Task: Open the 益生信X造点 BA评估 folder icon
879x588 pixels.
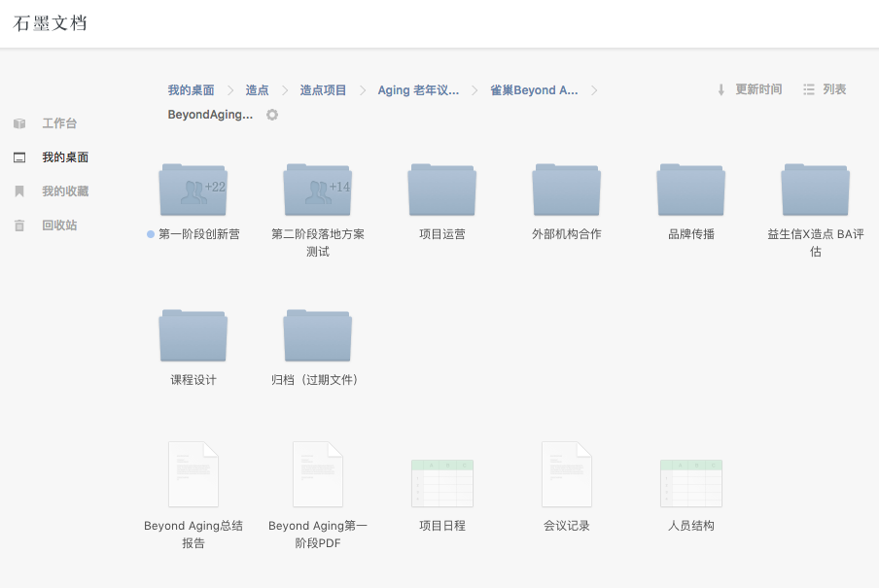Action: 815,190
